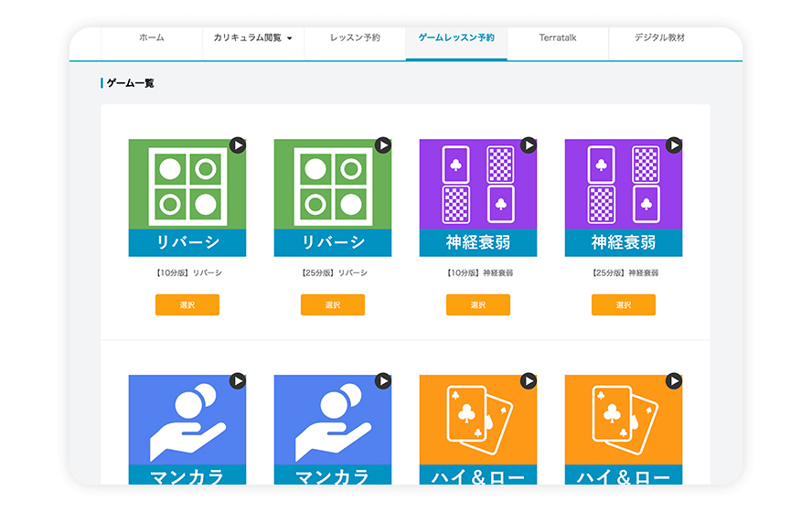Select the ゲームレッスン予約 tab
The width and height of the screenshot is (812, 512).
456,38
